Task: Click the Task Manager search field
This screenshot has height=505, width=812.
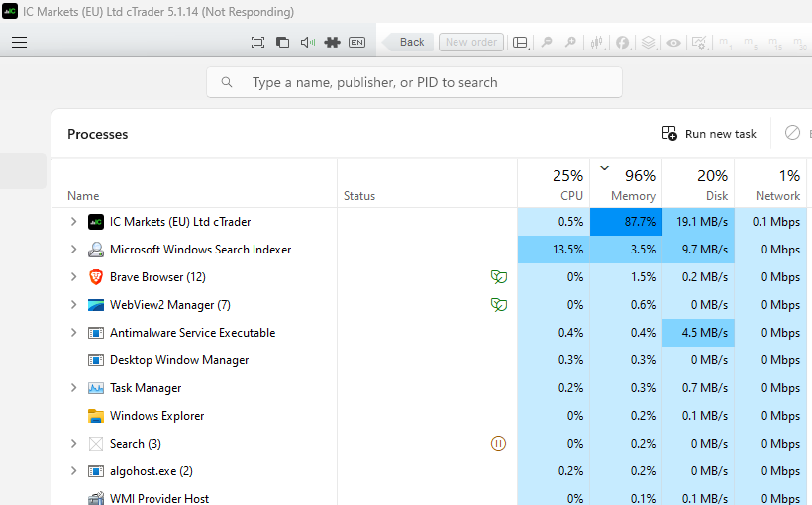Action: point(414,82)
